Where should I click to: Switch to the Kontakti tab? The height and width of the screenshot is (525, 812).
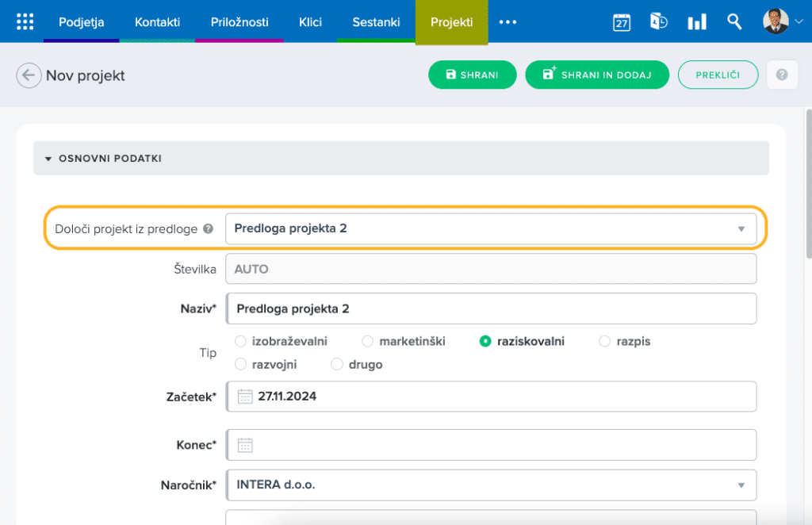(x=157, y=22)
